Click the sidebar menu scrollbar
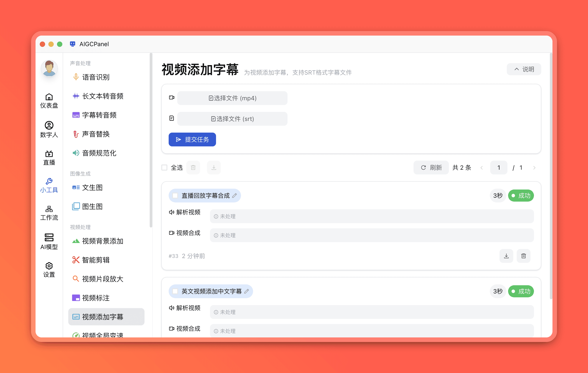Viewport: 588px width, 373px height. pyautogui.click(x=151, y=140)
